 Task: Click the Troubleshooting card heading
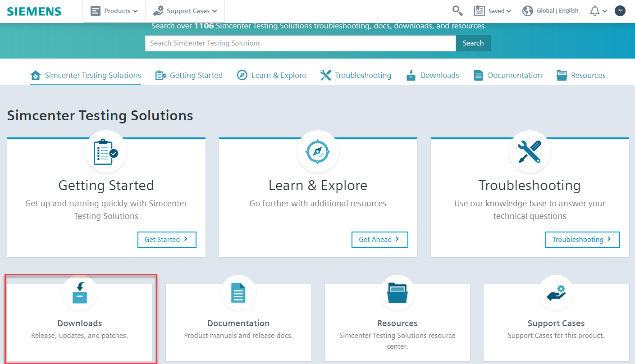530,186
